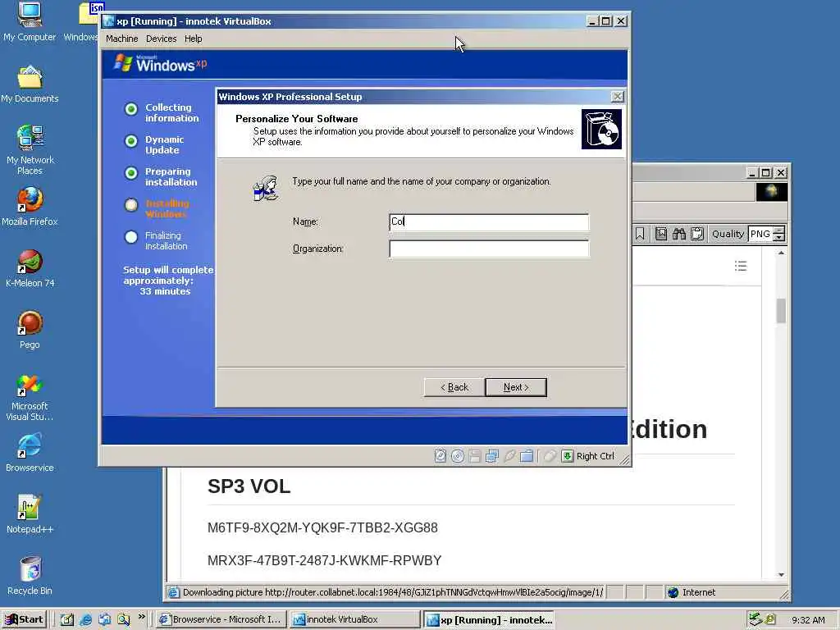Click the binoculars find icon in Browservice toolbar

(x=679, y=234)
